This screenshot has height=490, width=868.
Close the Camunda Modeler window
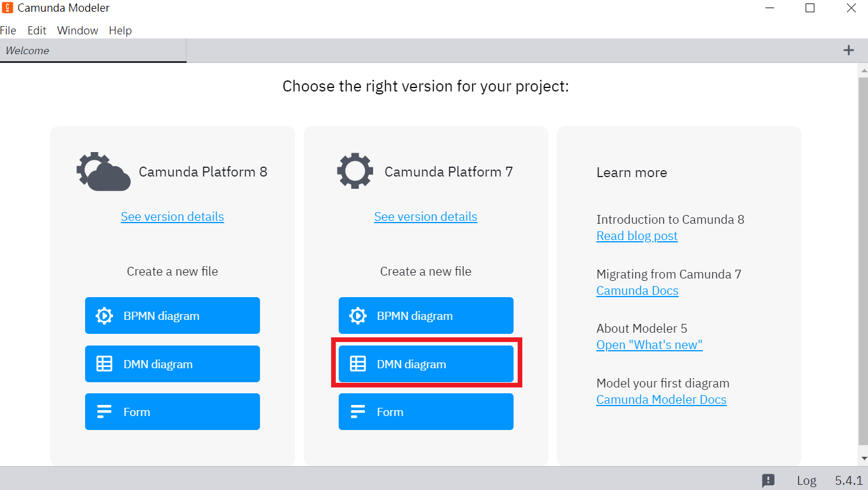pos(851,8)
